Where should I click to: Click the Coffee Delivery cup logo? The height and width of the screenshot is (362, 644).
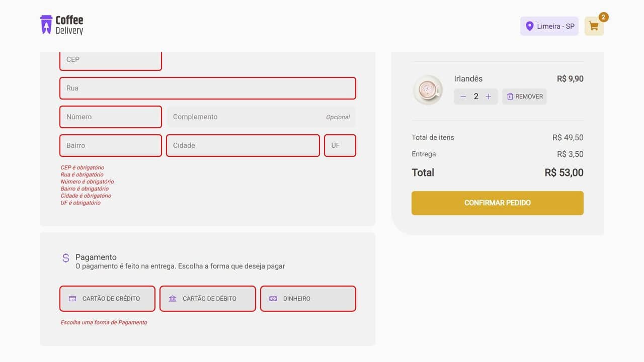[x=46, y=24]
